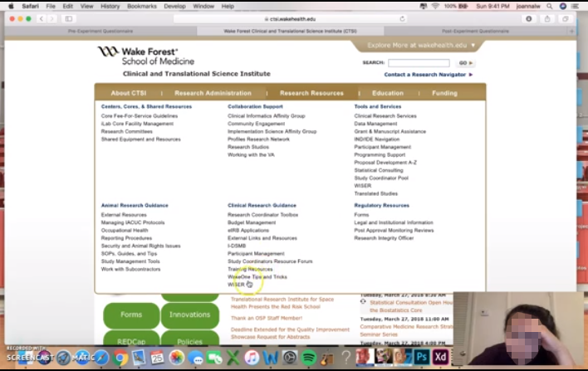Viewport: 588px width, 371px height.
Task: Open Calendar app in the dock
Action: pyautogui.click(x=158, y=358)
